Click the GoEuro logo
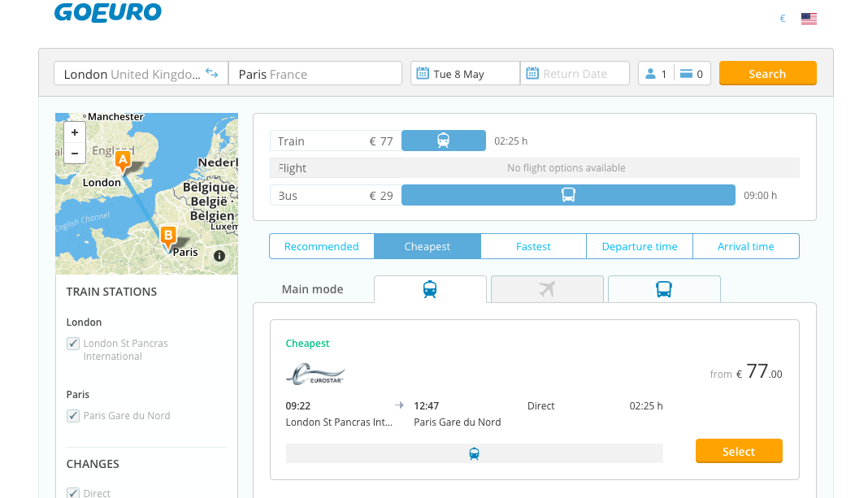 [x=108, y=12]
